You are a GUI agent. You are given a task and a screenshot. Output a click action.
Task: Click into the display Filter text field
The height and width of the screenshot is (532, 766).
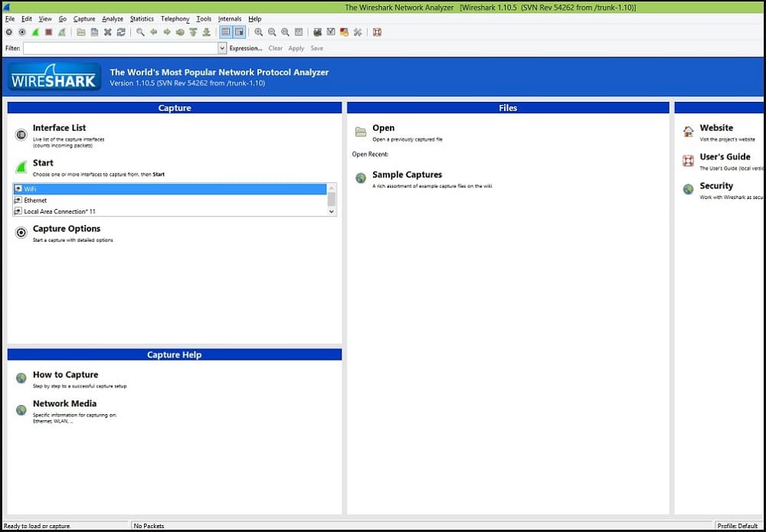click(120, 48)
